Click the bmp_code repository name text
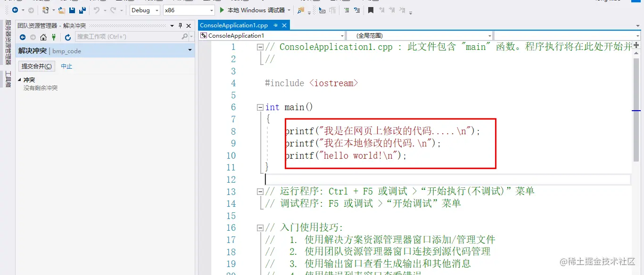The height and width of the screenshot is (275, 644). point(67,51)
